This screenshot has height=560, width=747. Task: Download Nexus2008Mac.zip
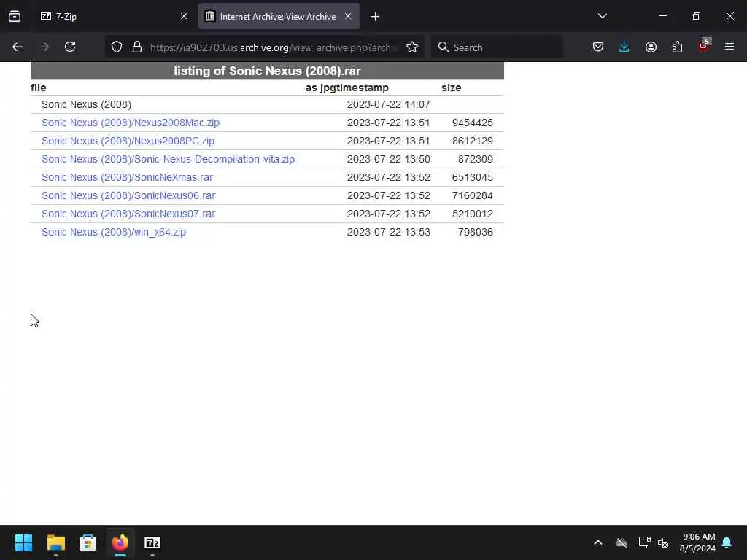tap(131, 122)
